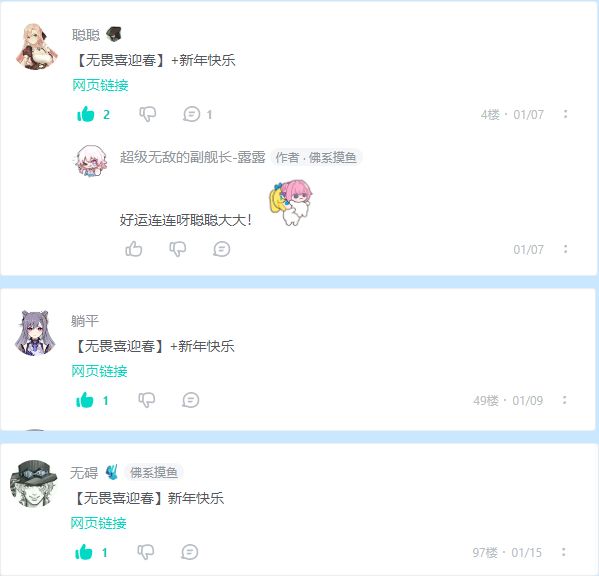The height and width of the screenshot is (576, 599).
Task: Reply to 无碍's comment
Action: [189, 552]
